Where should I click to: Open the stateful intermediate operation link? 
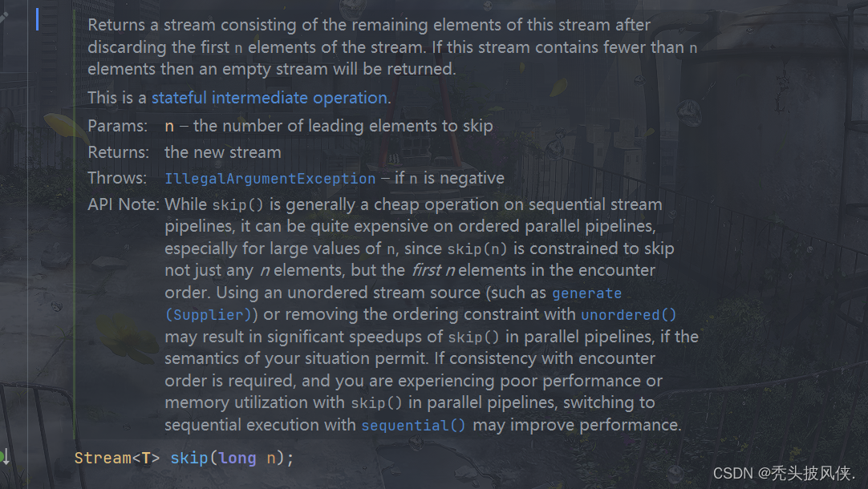coord(269,98)
